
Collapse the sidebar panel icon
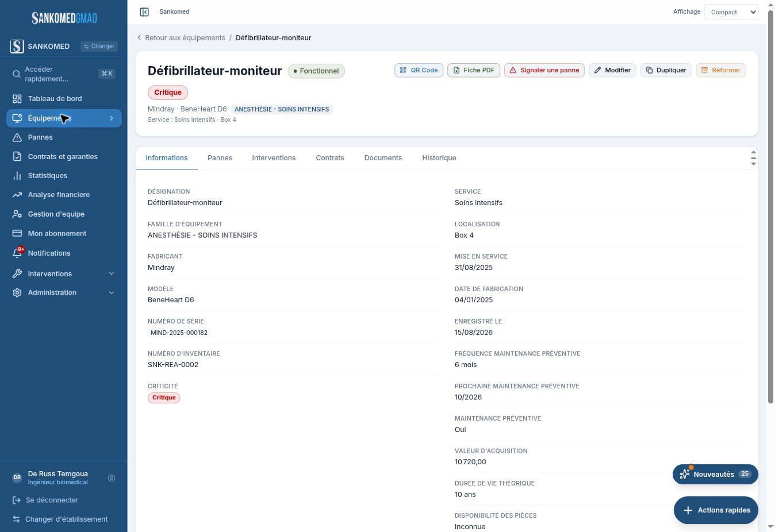[144, 12]
